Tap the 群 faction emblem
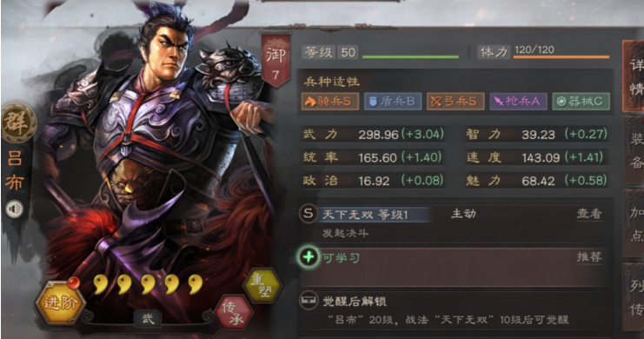Viewport: 644px width, 339px height. coord(18,123)
